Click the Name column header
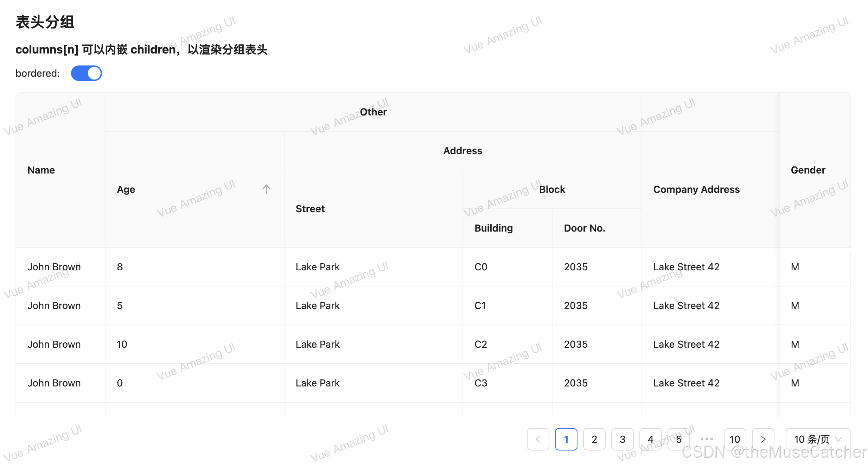Image resolution: width=868 pixels, height=466 pixels. 41,170
